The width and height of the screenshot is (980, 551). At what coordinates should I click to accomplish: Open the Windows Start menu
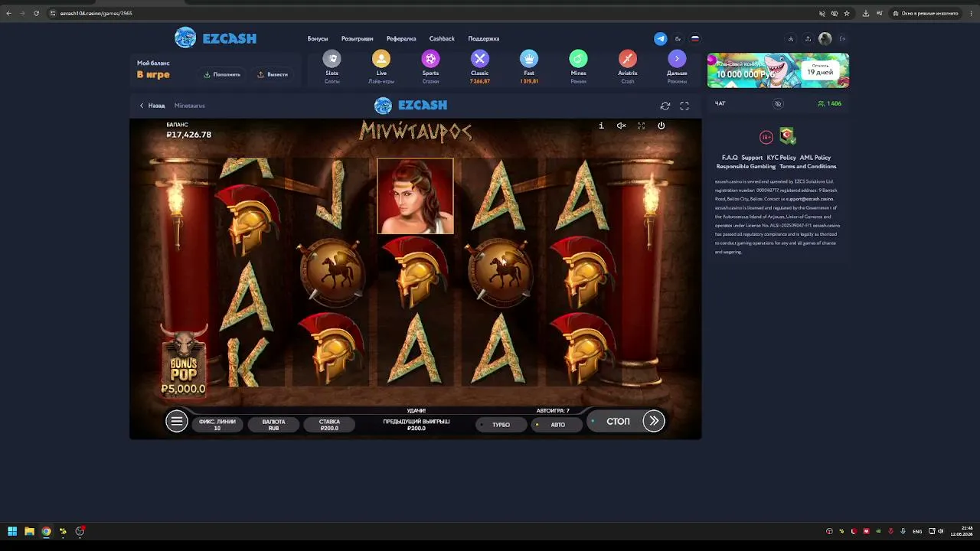tap(12, 531)
